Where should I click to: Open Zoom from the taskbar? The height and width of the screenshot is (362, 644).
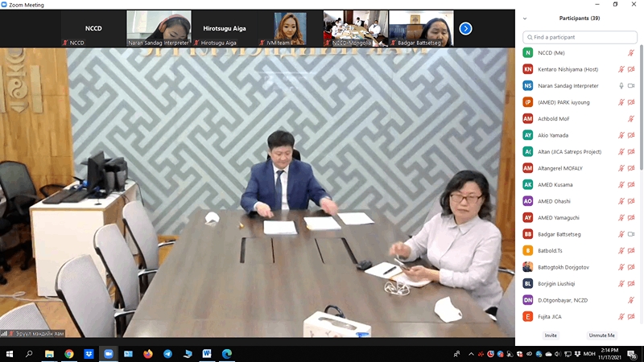click(109, 354)
